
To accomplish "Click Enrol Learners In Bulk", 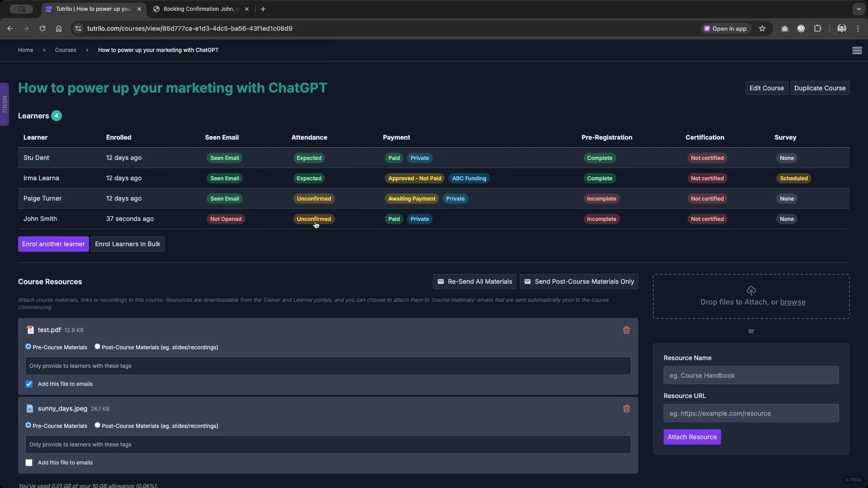I will [127, 244].
